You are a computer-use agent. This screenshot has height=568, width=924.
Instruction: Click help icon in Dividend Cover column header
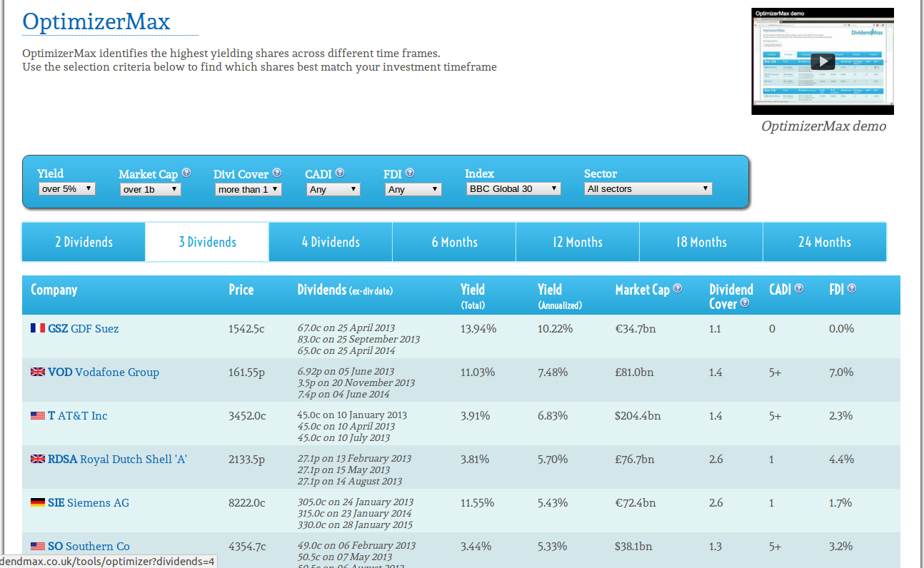pos(745,303)
